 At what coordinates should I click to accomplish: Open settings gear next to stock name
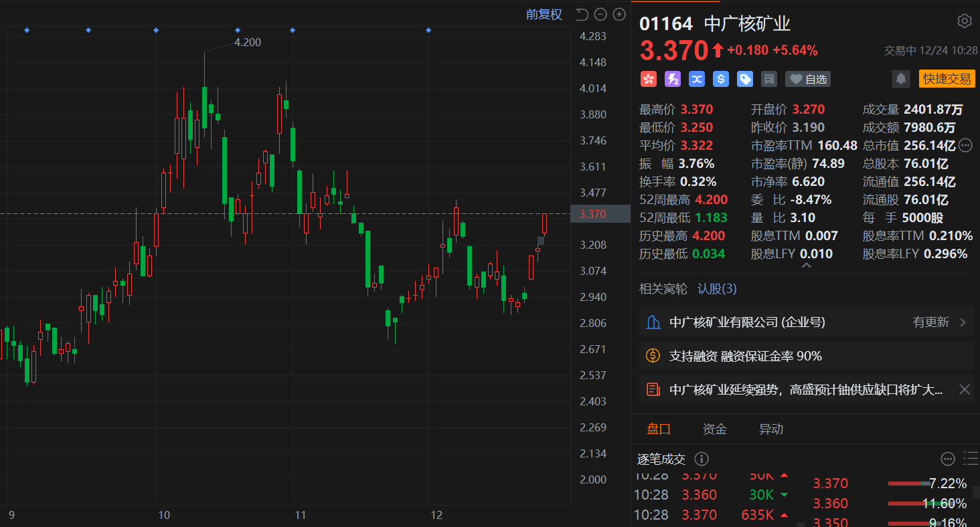pyautogui.click(x=964, y=21)
